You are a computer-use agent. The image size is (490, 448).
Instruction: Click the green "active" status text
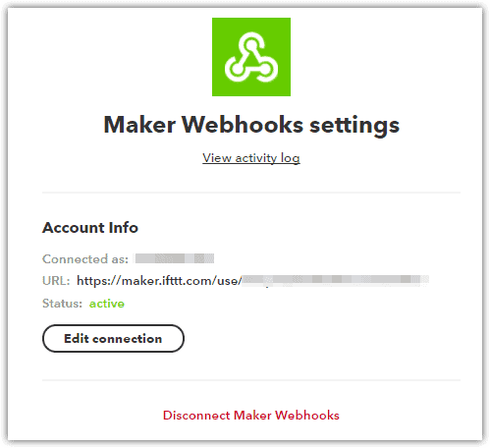pyautogui.click(x=107, y=304)
